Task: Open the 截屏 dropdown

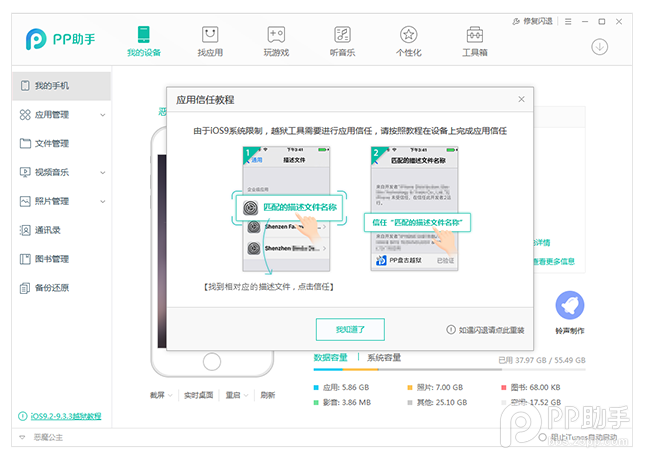Action: tap(161, 395)
